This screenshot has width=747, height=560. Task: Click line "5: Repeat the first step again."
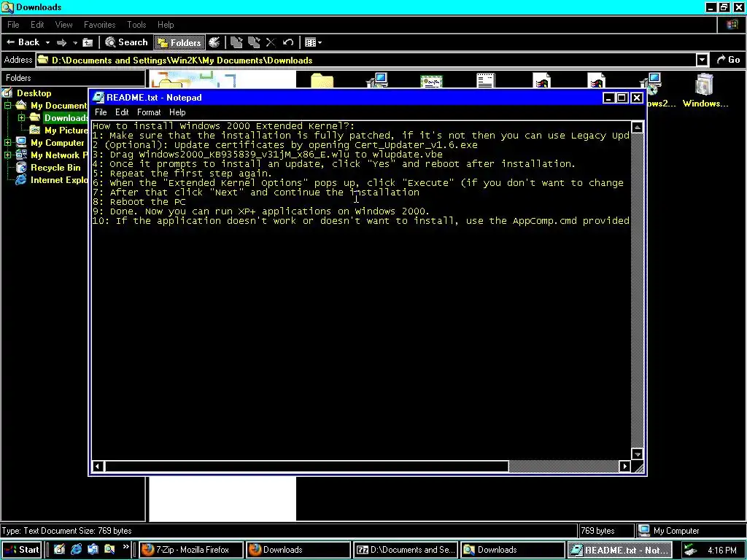(182, 174)
